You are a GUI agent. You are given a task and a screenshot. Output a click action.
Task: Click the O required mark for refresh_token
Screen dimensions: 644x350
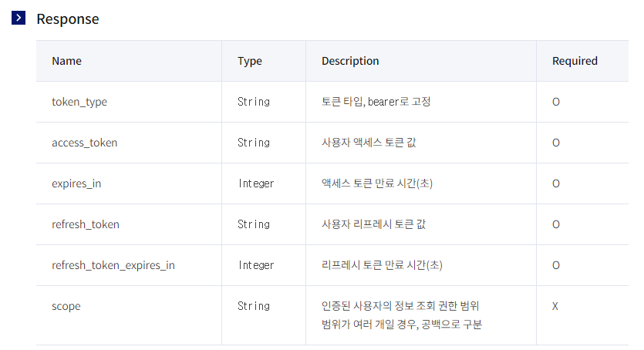[556, 224]
